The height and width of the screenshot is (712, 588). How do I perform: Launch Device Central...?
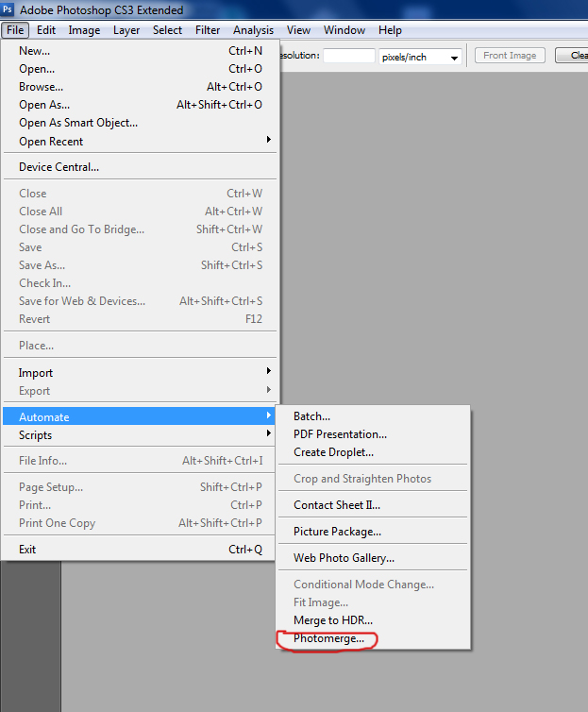pos(140,167)
